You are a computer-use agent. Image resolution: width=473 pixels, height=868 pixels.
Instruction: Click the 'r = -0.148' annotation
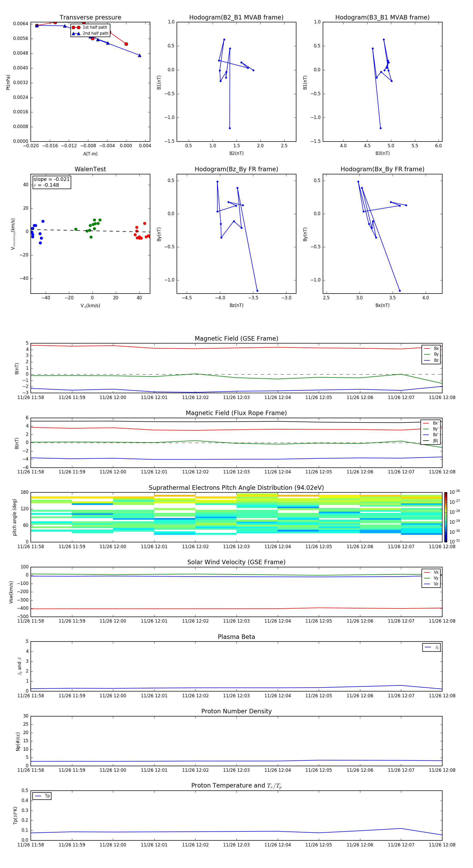47,185
